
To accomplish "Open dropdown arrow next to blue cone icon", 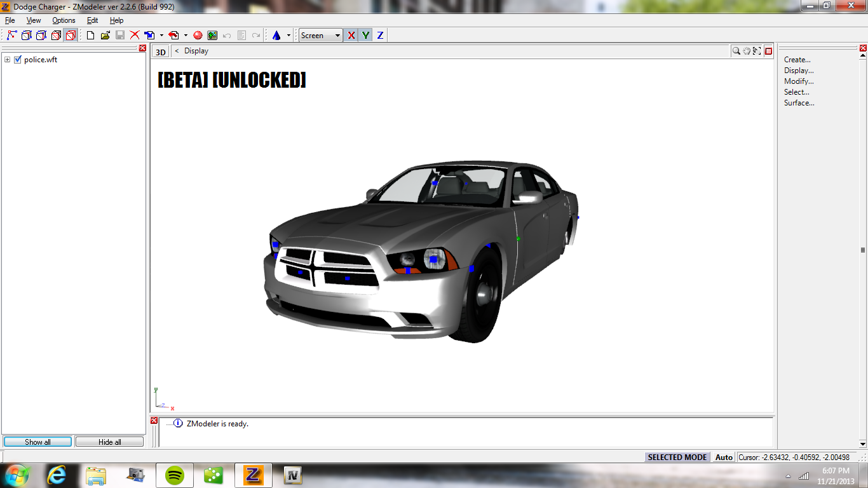I will [x=288, y=36].
